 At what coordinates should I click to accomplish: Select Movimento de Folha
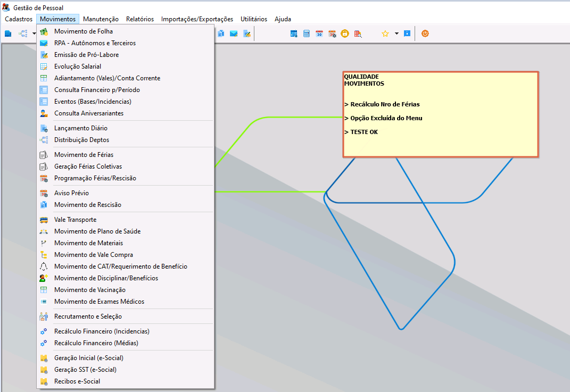point(126,31)
